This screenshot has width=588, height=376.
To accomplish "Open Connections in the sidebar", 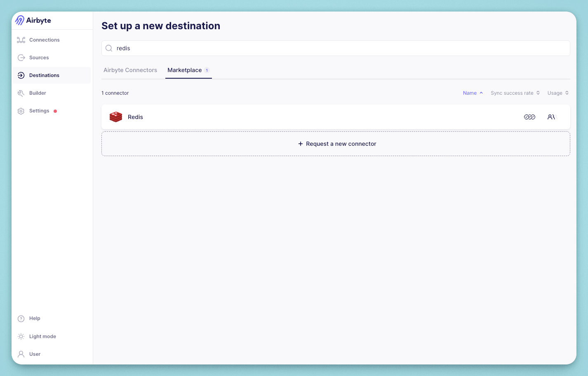I will pos(52,40).
